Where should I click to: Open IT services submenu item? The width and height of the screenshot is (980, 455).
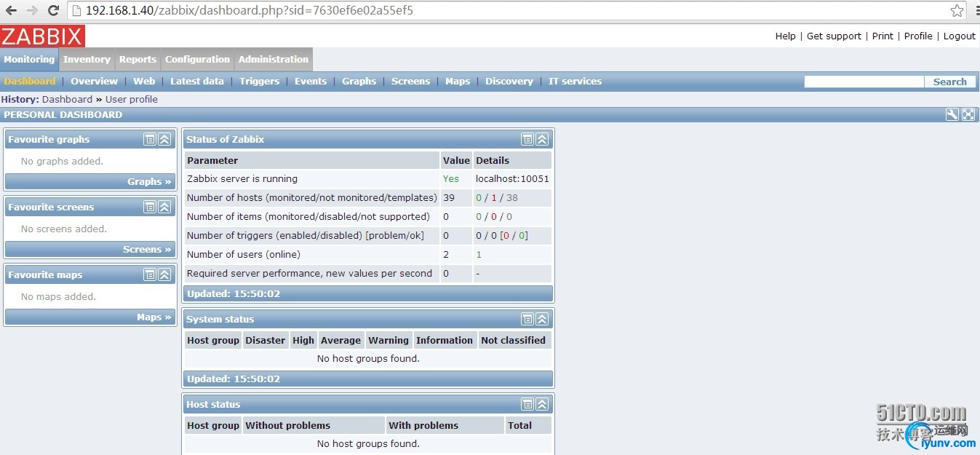coord(575,82)
